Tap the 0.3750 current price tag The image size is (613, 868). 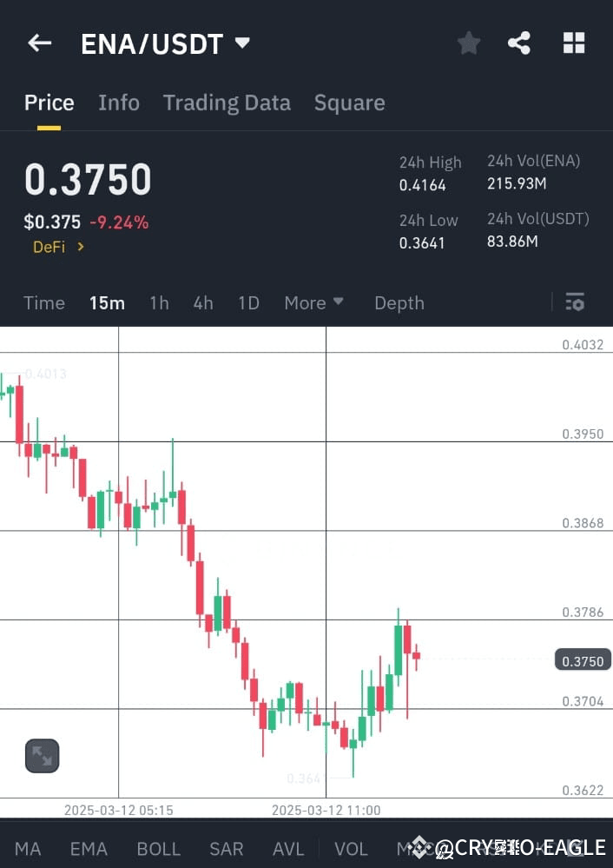pyautogui.click(x=582, y=660)
